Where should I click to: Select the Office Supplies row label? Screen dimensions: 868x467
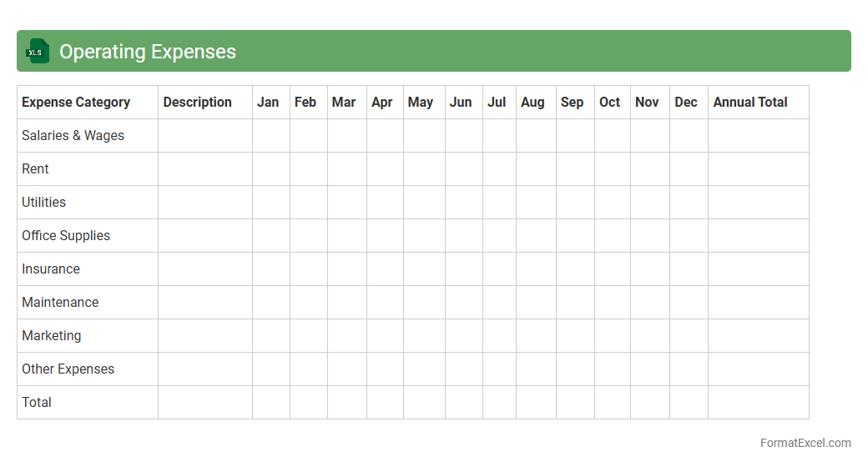click(66, 235)
